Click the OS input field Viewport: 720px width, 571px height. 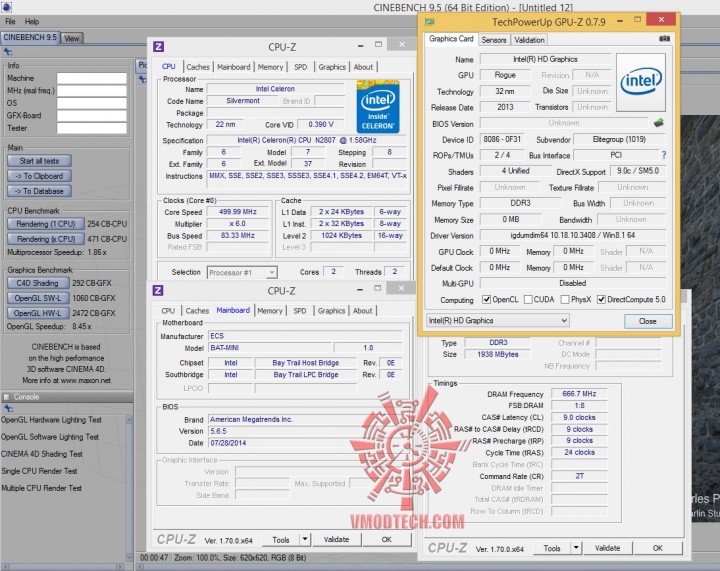tap(91, 103)
